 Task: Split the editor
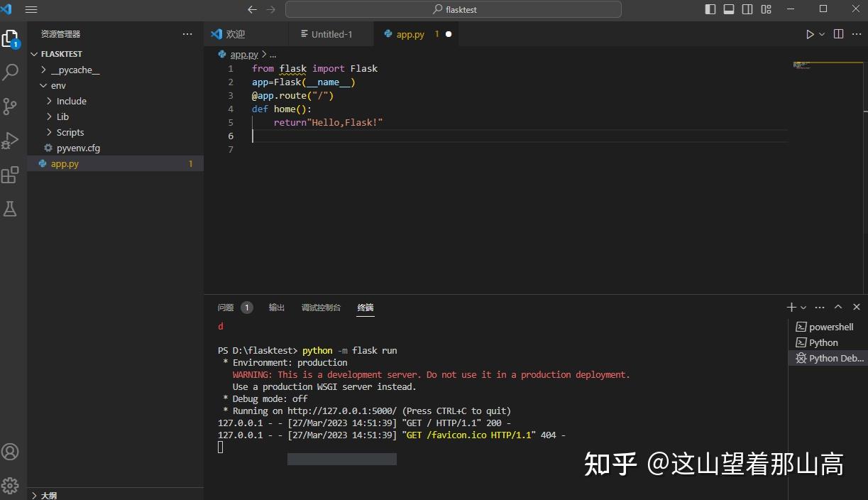838,33
